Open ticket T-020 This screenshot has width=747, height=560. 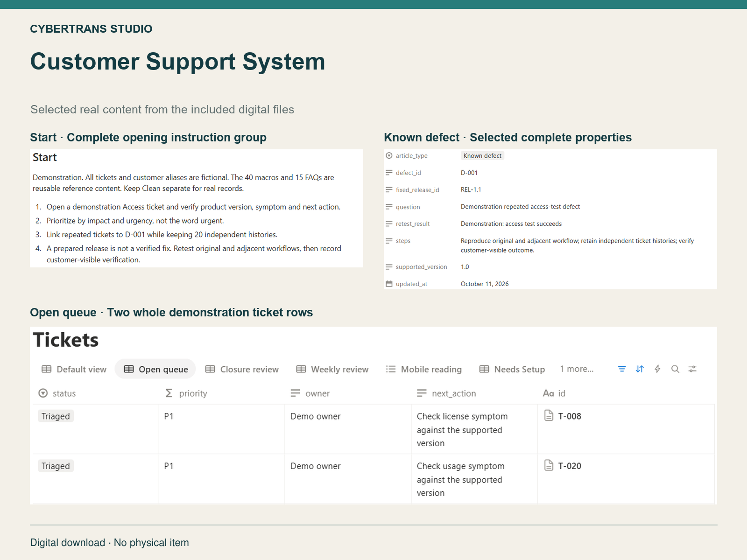570,466
